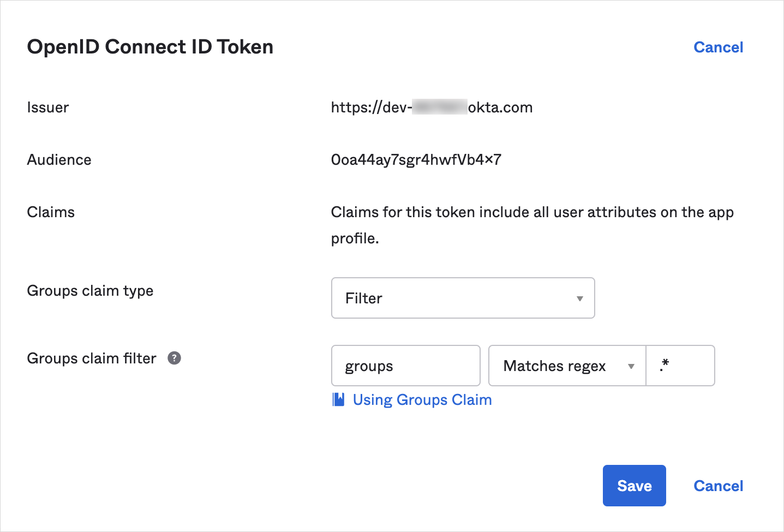784x532 pixels.
Task: Click the groups claim name input field
Action: (405, 366)
